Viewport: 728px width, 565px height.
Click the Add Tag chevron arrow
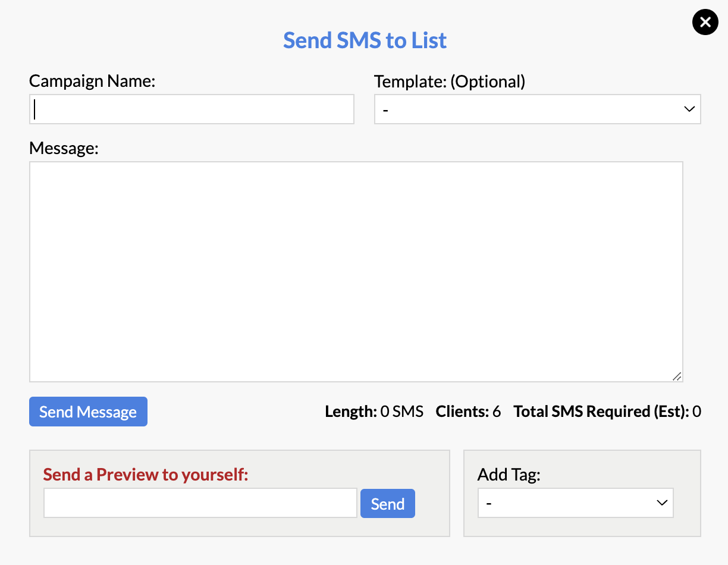(662, 503)
